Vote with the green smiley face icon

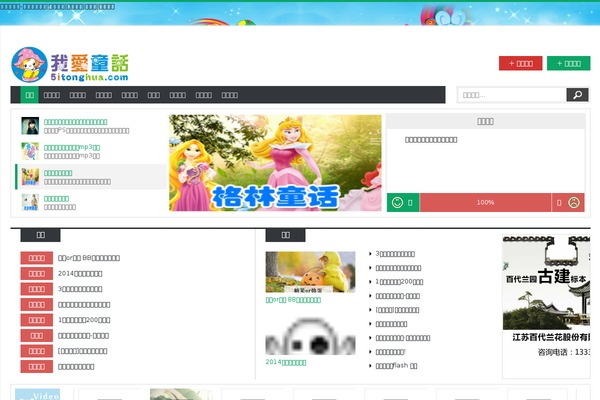pyautogui.click(x=398, y=202)
